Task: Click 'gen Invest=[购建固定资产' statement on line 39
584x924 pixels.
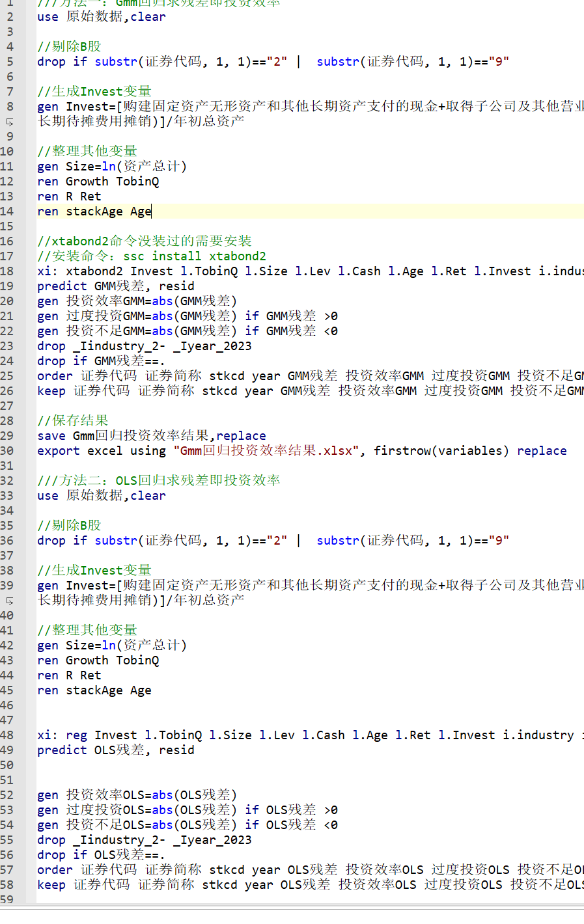Action: tap(311, 586)
